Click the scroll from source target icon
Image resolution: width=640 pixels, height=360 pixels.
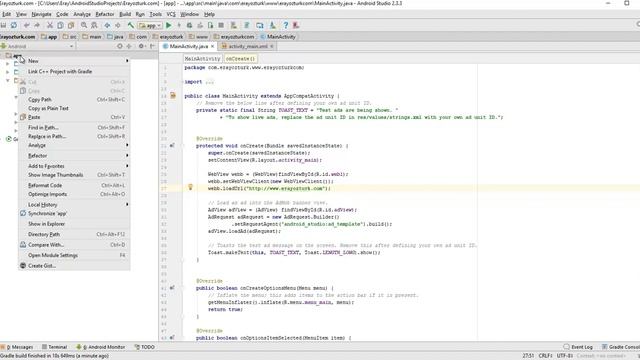tap(120, 46)
